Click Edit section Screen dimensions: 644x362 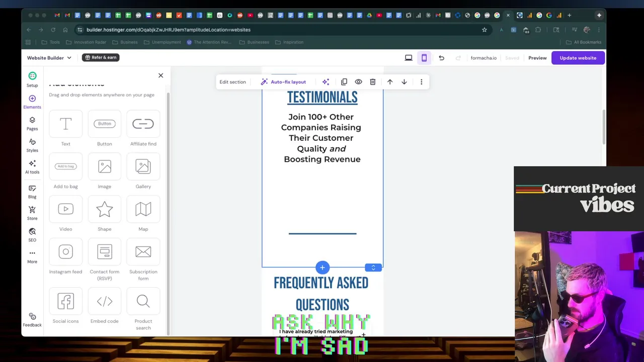click(x=232, y=82)
